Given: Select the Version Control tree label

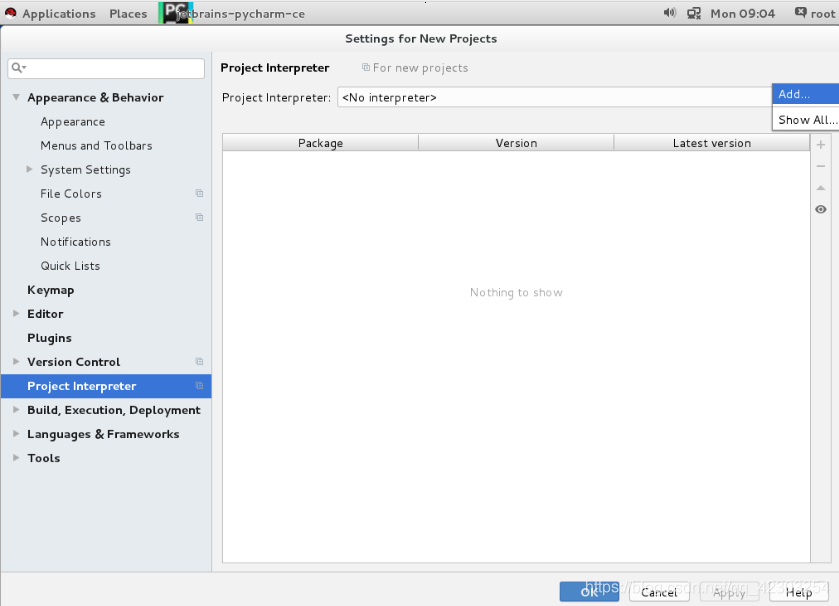Looking at the screenshot, I should [74, 362].
